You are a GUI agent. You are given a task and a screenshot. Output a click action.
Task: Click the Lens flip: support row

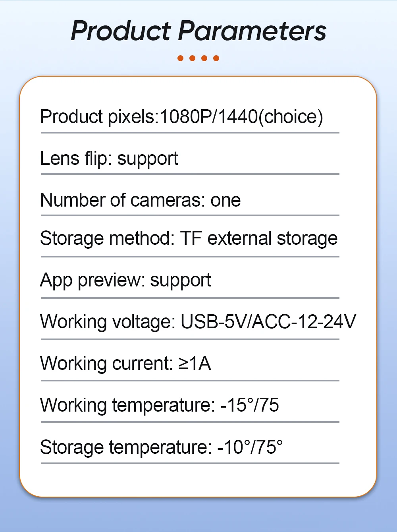pos(109,159)
